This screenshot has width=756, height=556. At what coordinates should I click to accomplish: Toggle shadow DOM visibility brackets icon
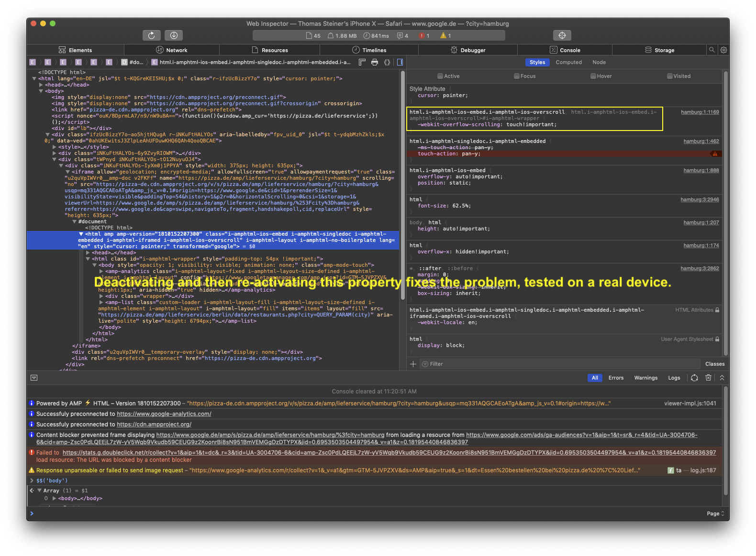387,62
